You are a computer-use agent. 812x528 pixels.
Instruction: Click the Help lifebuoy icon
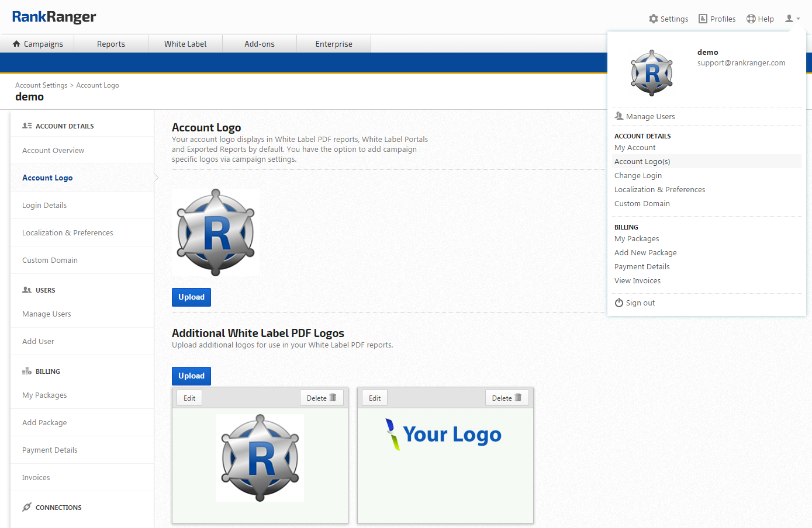(751, 19)
